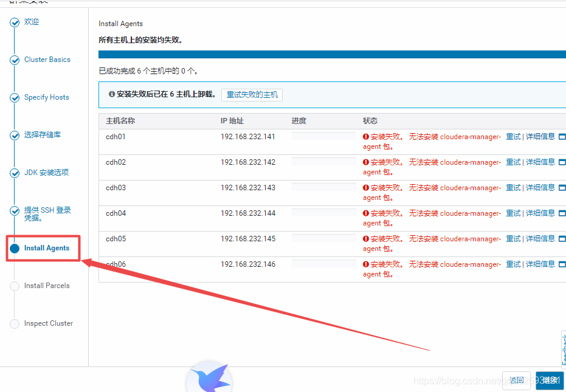Click the Inspect Cluster empty step circle
566x392 pixels.
15,324
